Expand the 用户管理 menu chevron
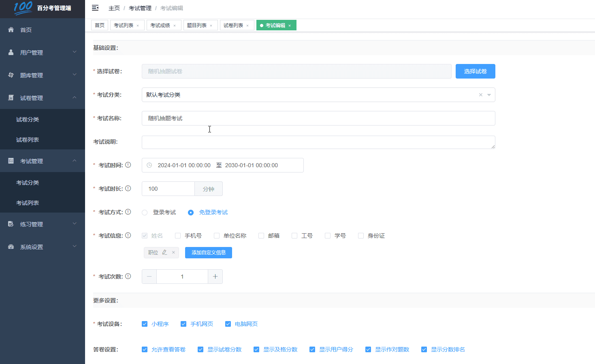Viewport: 595px width, 364px height. (x=74, y=52)
